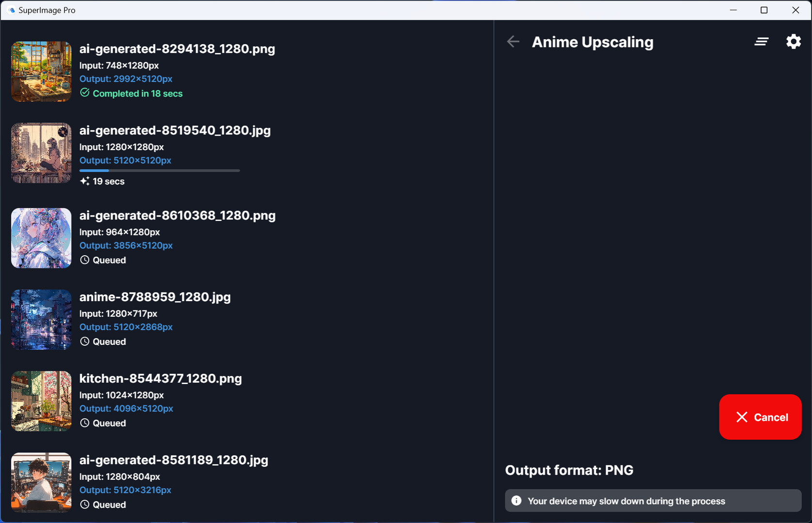Image resolution: width=812 pixels, height=523 pixels.
Task: Click the green completed checkmark icon
Action: pos(85,93)
